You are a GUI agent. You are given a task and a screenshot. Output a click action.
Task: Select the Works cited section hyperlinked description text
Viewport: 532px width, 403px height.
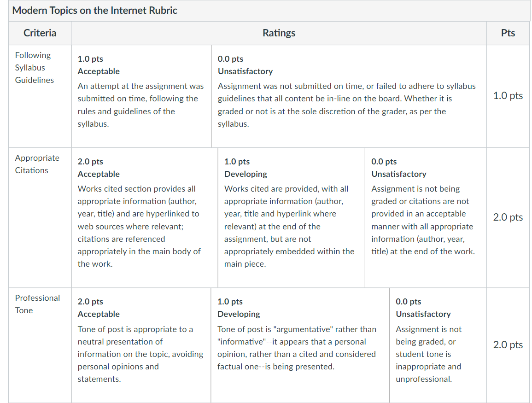coord(139,226)
